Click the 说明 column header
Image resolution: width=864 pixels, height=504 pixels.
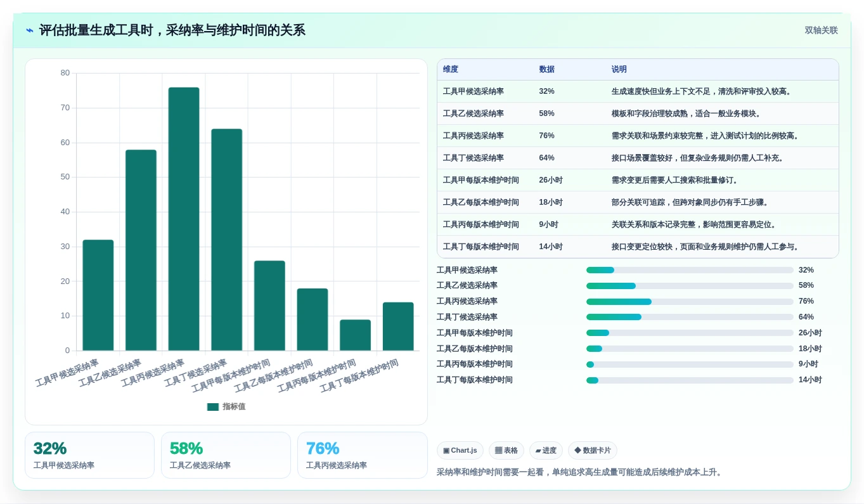point(619,70)
